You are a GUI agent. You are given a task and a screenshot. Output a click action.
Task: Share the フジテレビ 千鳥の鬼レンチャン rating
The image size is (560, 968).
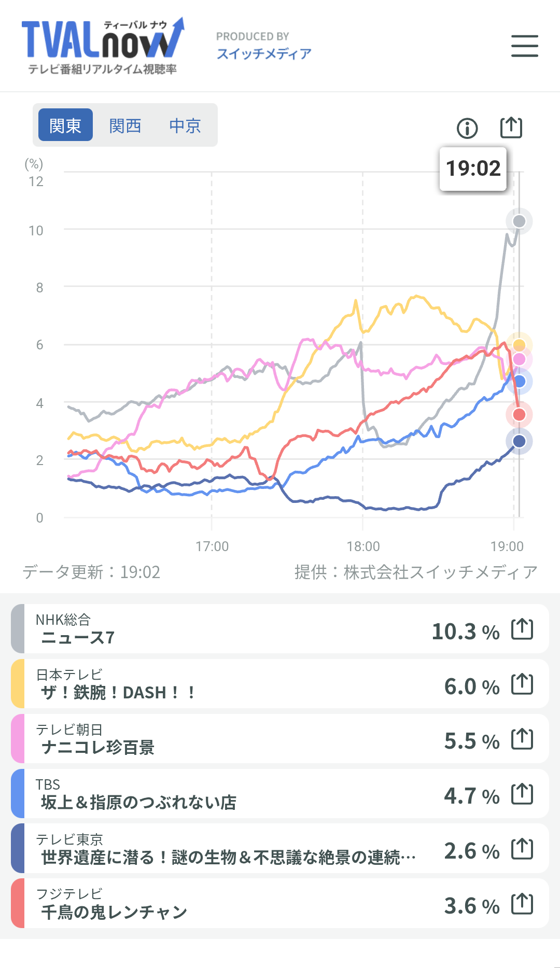(x=522, y=904)
